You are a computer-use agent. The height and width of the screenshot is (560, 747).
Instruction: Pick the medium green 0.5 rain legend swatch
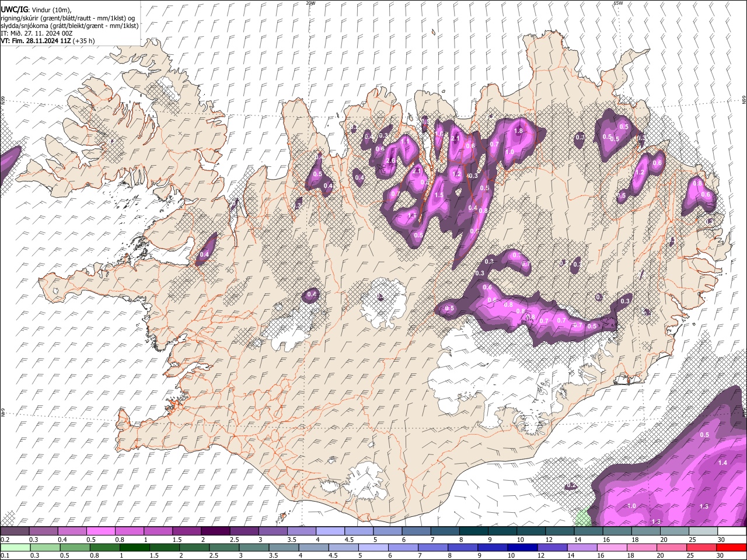click(x=75, y=547)
